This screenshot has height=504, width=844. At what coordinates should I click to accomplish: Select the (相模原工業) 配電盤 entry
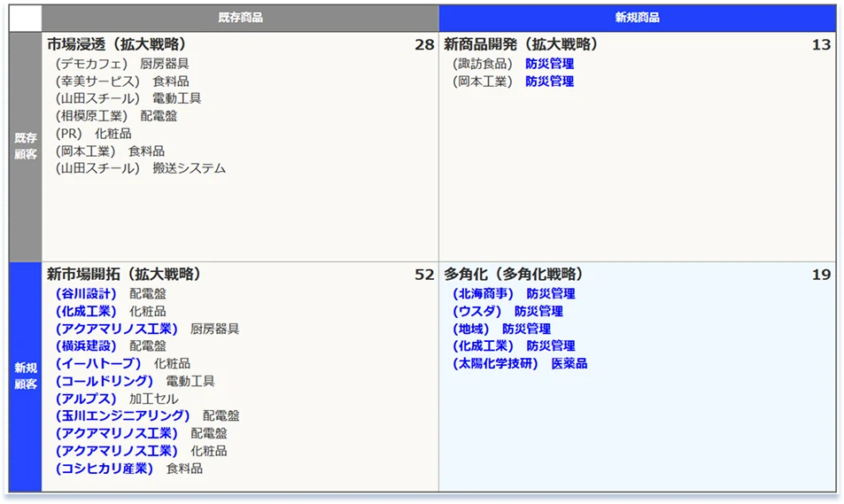[116, 116]
